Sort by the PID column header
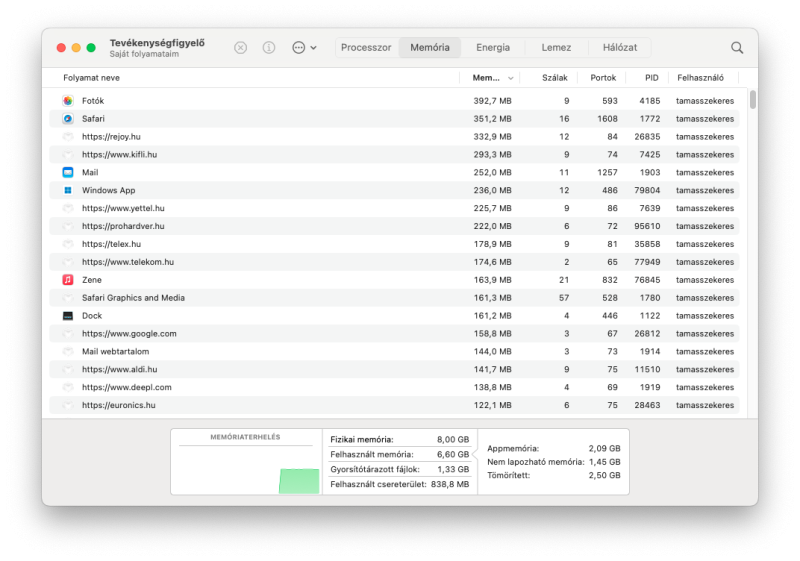This screenshot has width=800, height=561. (652, 78)
